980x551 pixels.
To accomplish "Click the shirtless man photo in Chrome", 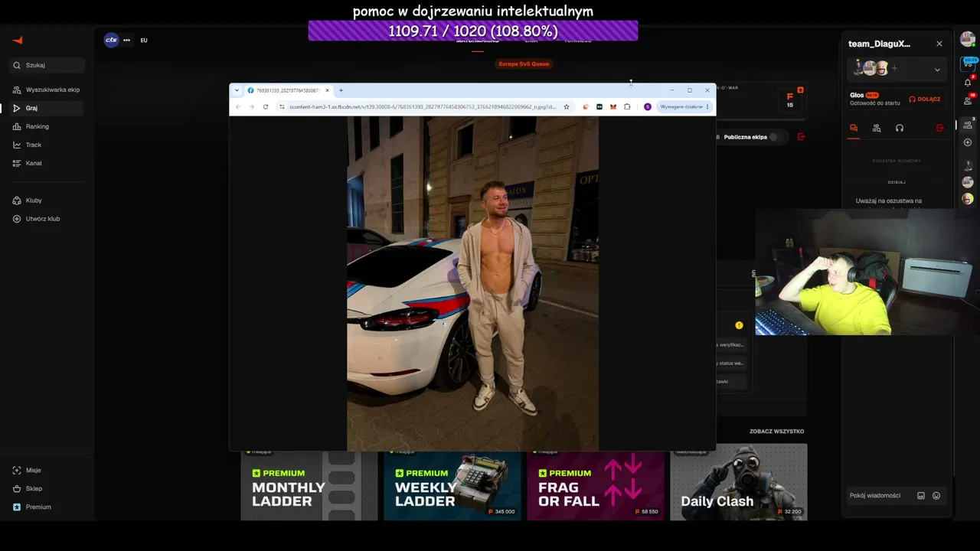I will click(x=472, y=283).
